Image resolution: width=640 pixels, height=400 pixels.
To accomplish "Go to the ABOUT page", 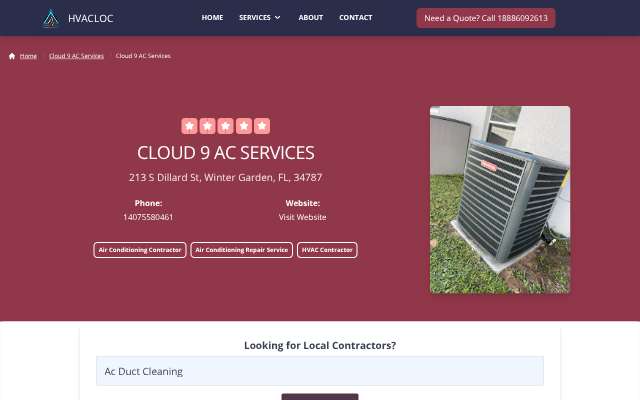I will pyautogui.click(x=311, y=18).
